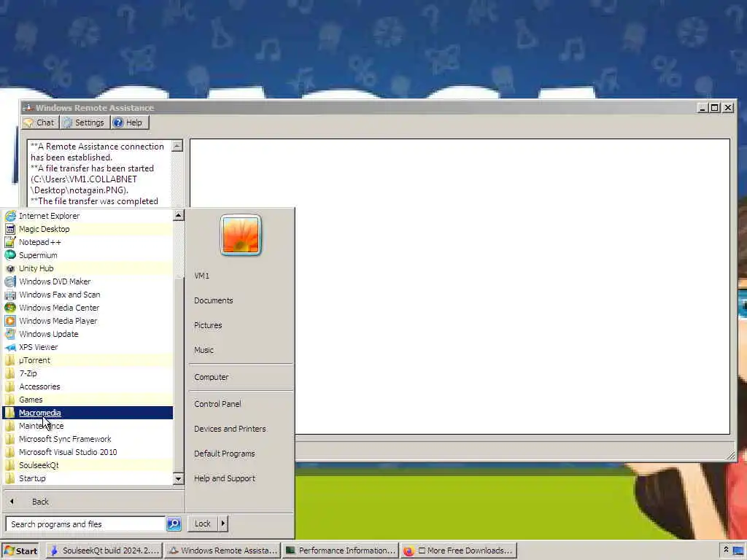
Task: Open Help in Remote Assistance toolbar
Action: 130,122
